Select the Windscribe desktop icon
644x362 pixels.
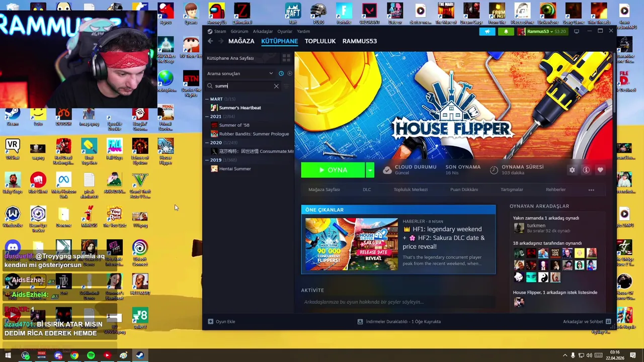pyautogui.click(x=13, y=217)
